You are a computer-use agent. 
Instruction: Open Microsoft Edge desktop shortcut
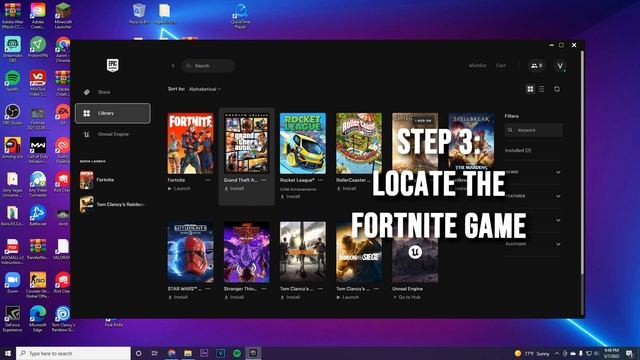(38, 318)
